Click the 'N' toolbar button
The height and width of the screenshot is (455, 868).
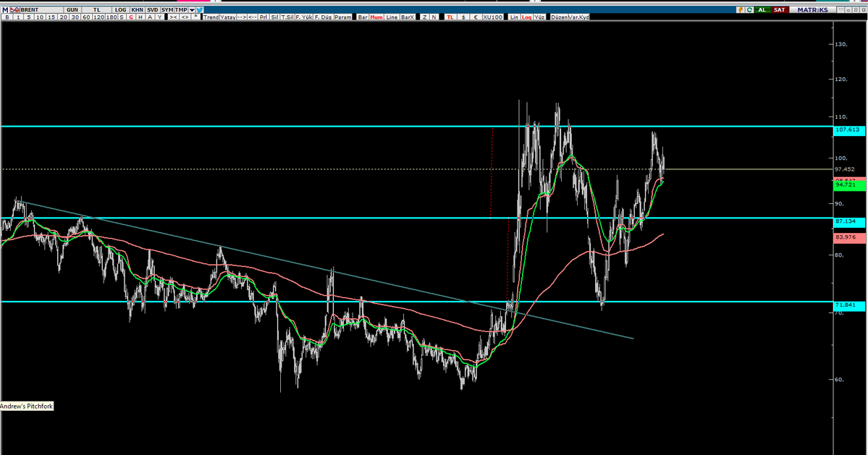pyautogui.click(x=434, y=17)
